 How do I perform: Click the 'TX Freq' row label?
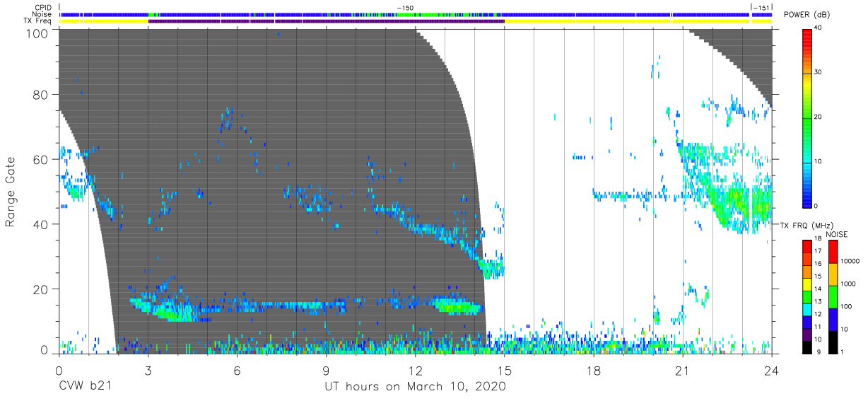[x=37, y=21]
